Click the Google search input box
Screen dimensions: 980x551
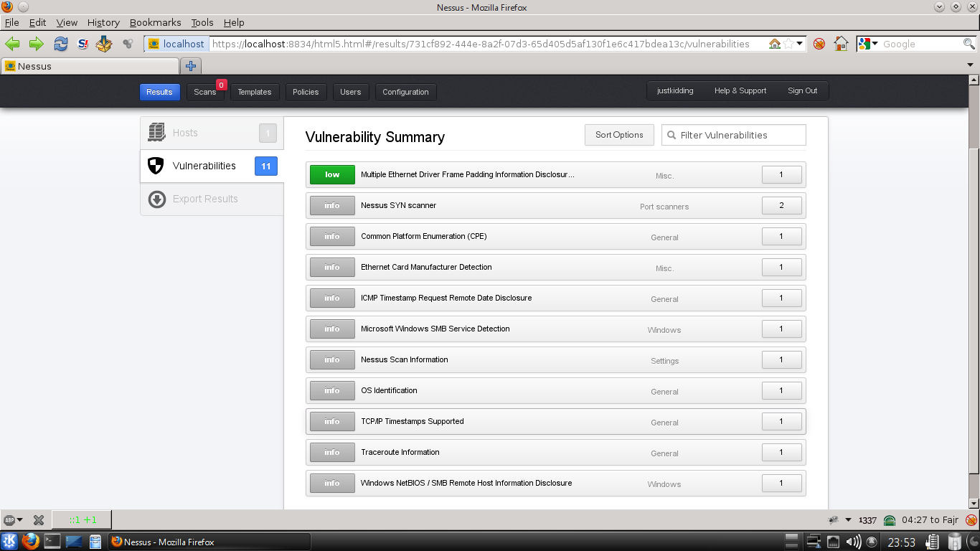(921, 44)
